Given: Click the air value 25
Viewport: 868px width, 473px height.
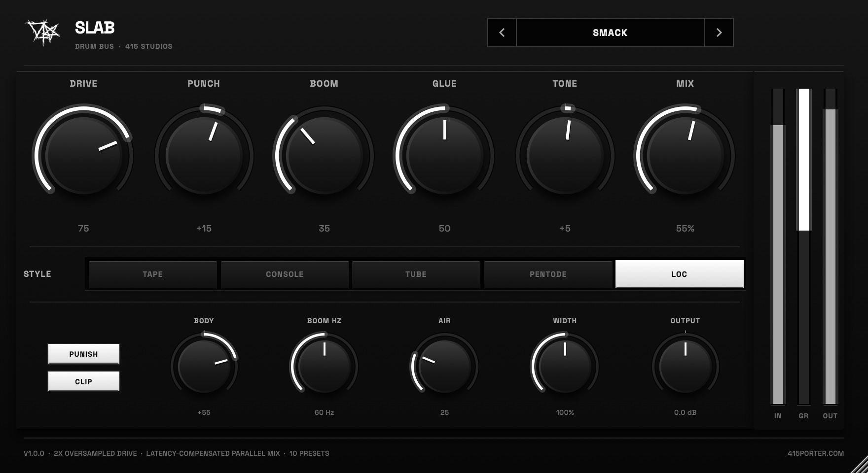Looking at the screenshot, I should point(444,412).
